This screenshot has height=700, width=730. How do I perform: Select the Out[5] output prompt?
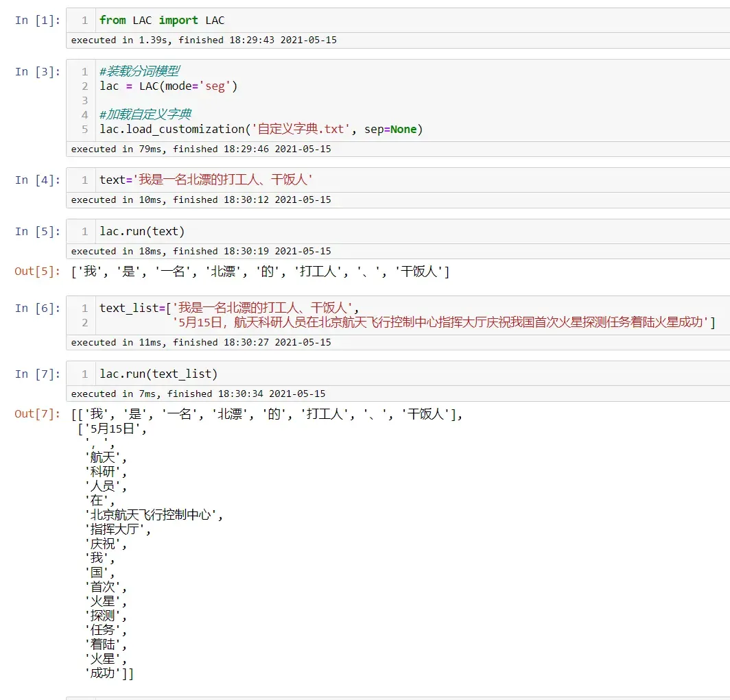(37, 271)
